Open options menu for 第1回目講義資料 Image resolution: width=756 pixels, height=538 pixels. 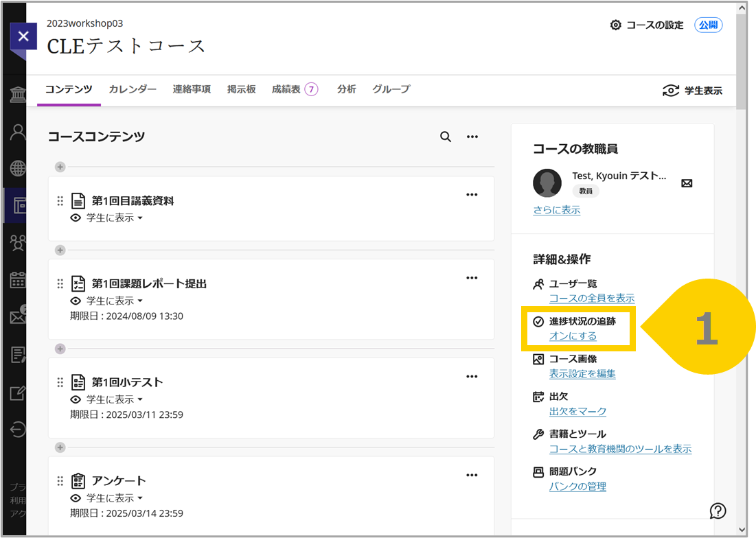point(472,195)
